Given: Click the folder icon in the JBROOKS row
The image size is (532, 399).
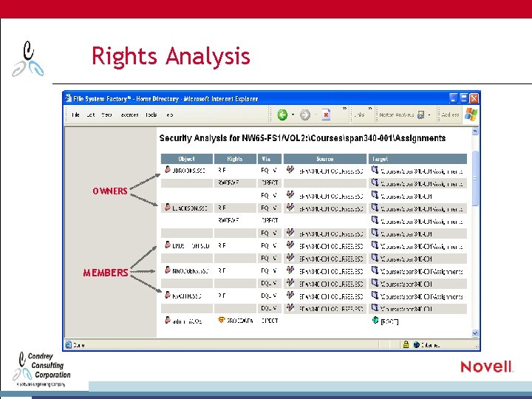Looking at the screenshot, I should click(375, 170).
